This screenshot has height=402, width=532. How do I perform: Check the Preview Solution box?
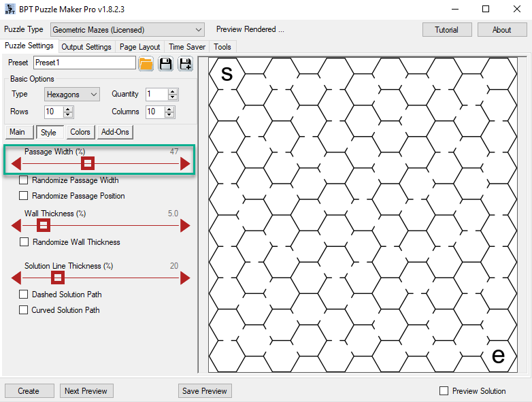pos(444,391)
